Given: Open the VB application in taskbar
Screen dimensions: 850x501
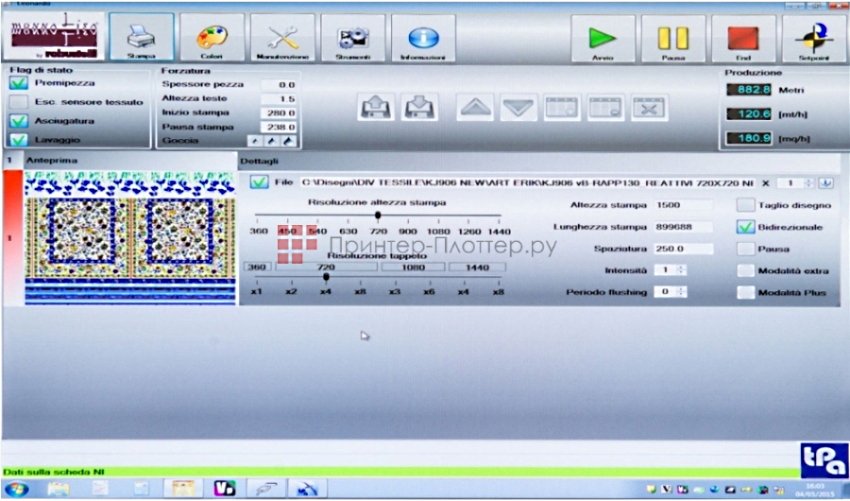Looking at the screenshot, I should (224, 489).
